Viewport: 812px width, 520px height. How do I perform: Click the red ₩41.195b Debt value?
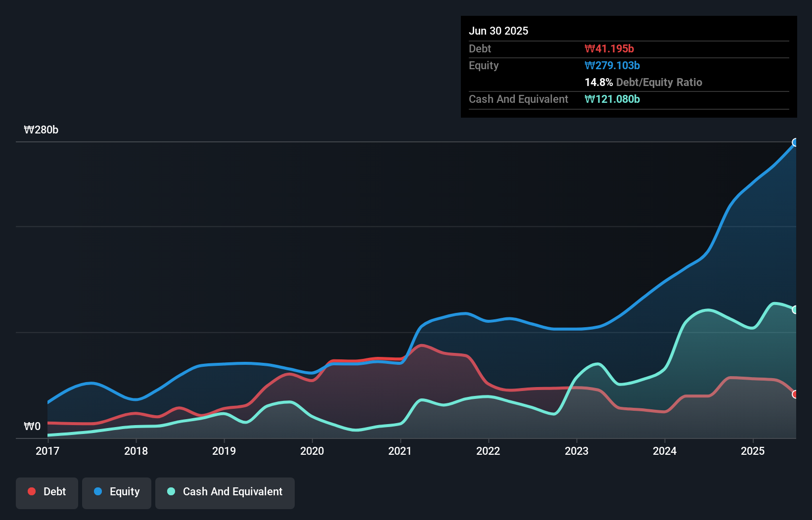click(609, 49)
